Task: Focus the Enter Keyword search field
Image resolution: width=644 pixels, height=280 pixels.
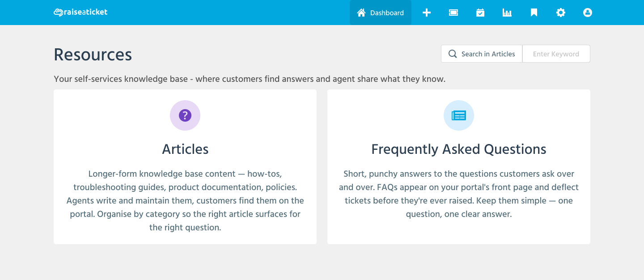Action: point(556,54)
